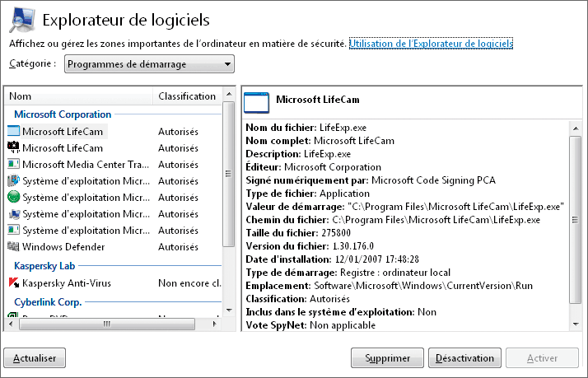Click the Éditeur: Microsoft Corporation line

[313, 167]
